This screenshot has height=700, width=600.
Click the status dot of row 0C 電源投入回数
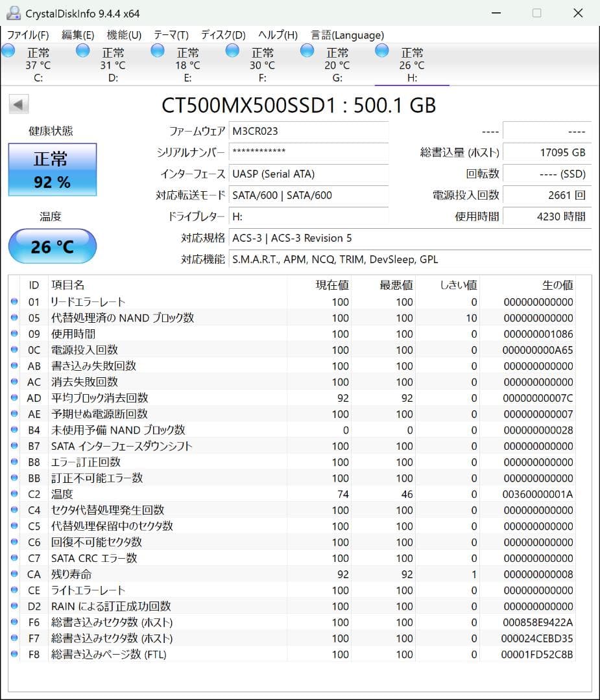(14, 349)
